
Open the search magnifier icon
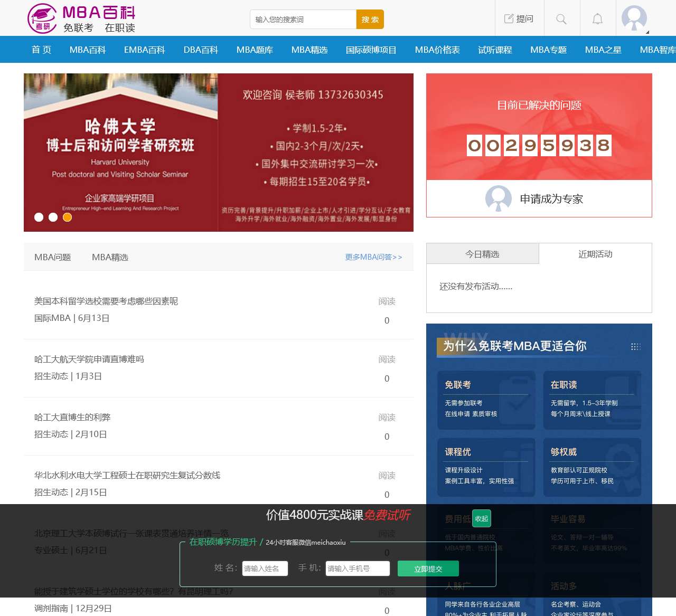(x=561, y=19)
